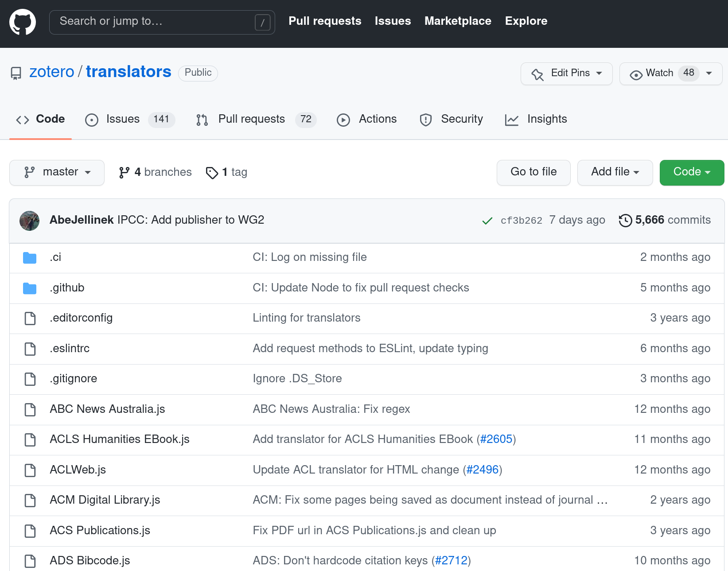Open the Pull requests repo tab

tap(256, 119)
